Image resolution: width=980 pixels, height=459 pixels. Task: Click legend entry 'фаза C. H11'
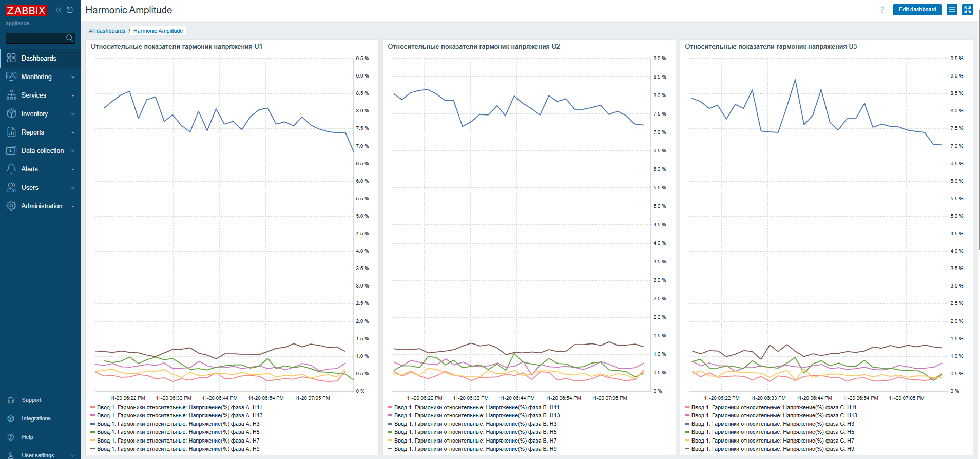click(x=774, y=407)
